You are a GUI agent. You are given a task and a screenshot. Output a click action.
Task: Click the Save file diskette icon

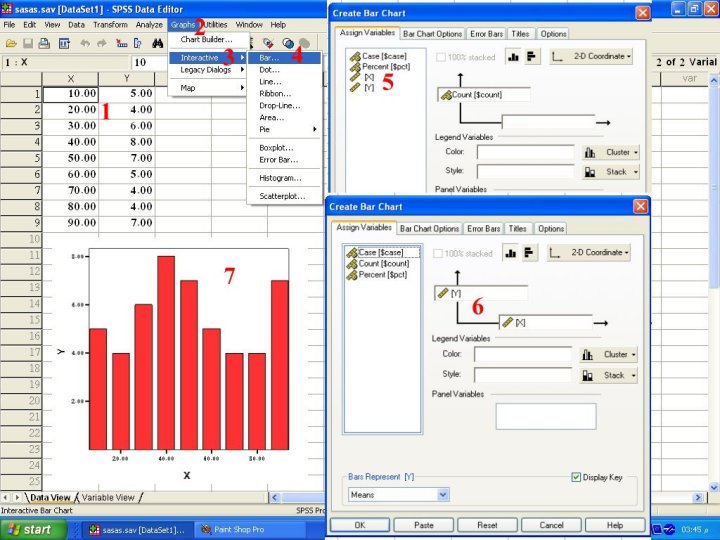tap(28, 44)
